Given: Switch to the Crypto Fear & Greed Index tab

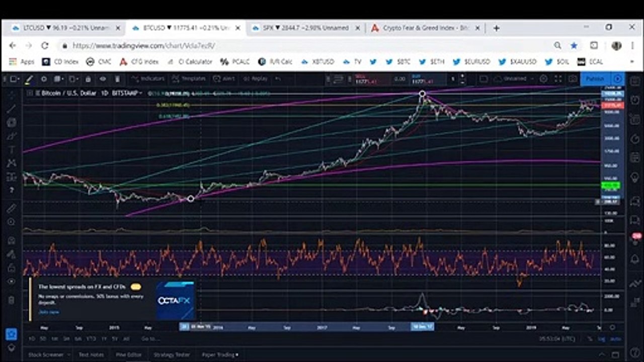Looking at the screenshot, I should (426, 28).
